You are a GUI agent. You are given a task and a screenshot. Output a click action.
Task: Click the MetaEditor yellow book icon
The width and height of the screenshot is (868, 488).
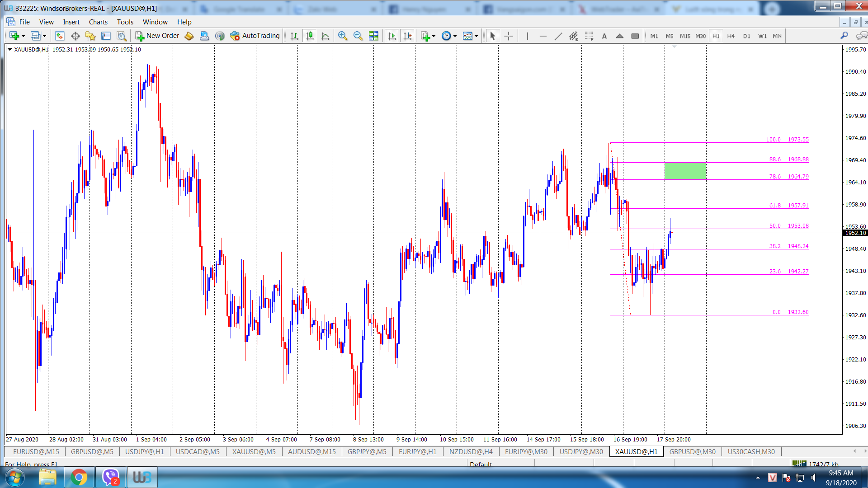pyautogui.click(x=189, y=36)
